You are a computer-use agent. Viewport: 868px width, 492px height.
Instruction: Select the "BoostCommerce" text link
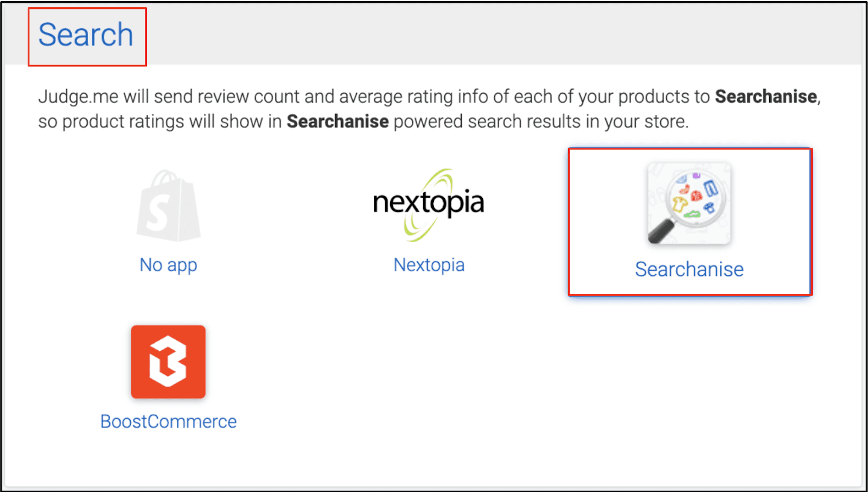168,421
